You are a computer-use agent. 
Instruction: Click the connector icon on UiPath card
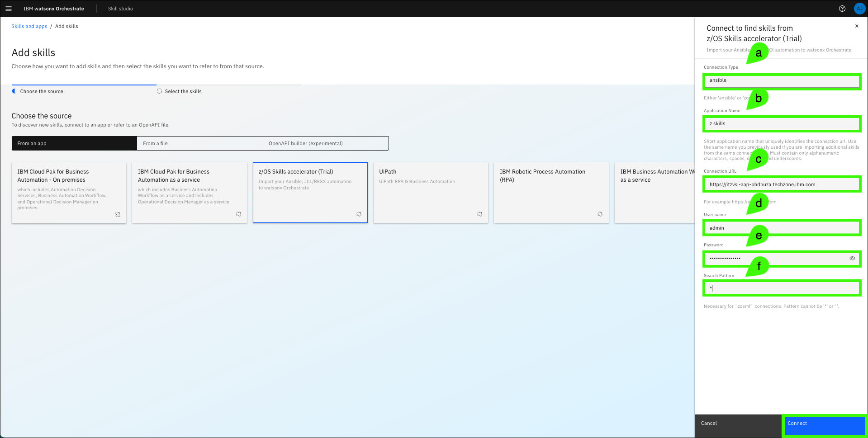point(479,214)
